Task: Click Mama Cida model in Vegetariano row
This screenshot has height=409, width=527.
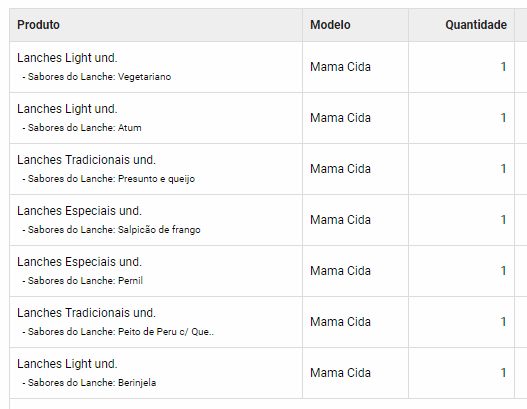Action: (x=340, y=67)
